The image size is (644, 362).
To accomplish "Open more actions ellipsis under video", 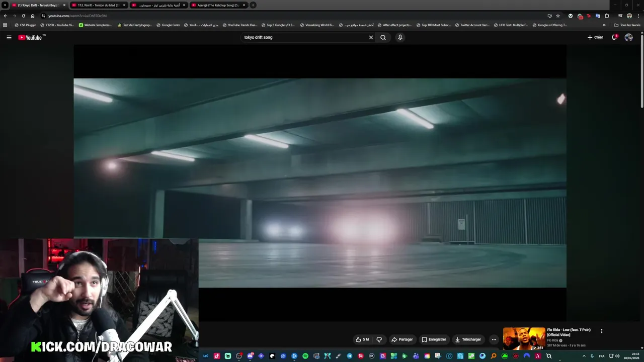I will pyautogui.click(x=494, y=339).
